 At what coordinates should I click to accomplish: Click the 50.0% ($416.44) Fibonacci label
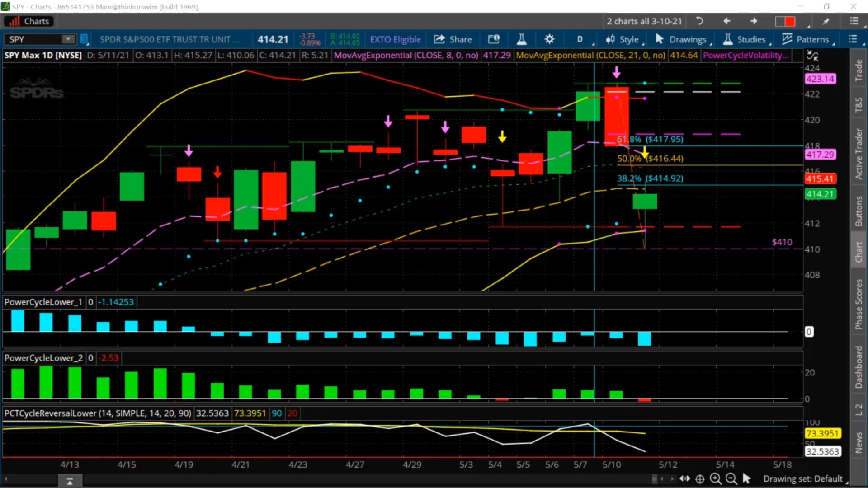point(650,159)
